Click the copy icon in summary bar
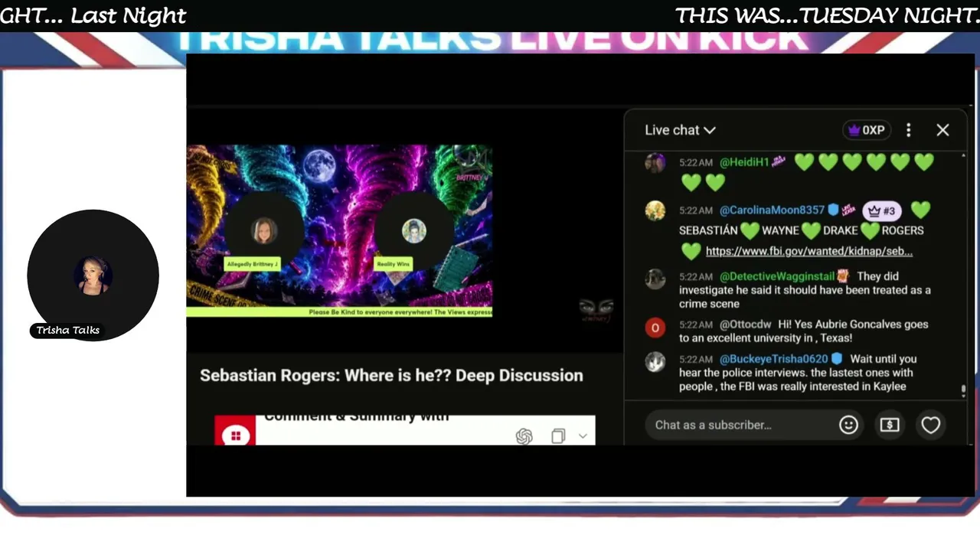Viewport: 980px width, 551px height. (x=558, y=435)
